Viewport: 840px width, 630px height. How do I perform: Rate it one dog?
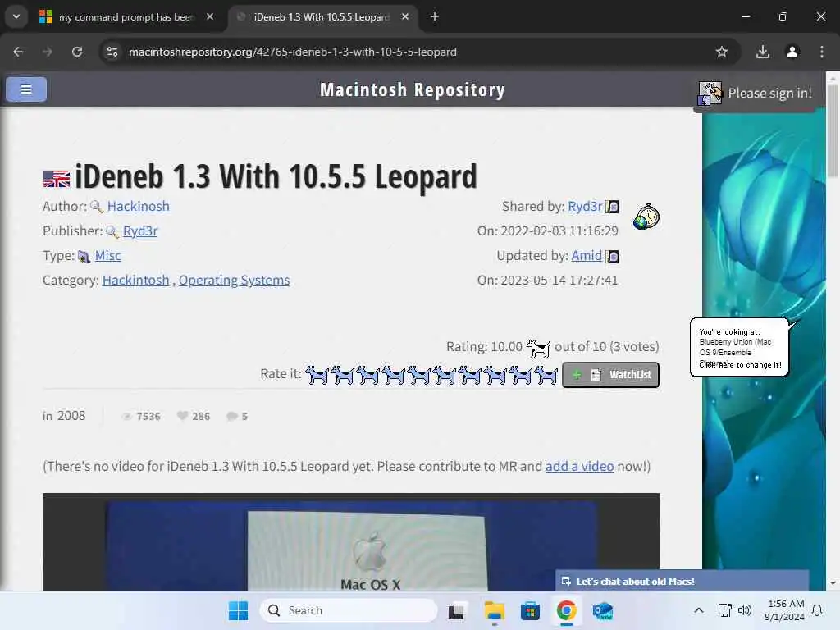pos(317,375)
